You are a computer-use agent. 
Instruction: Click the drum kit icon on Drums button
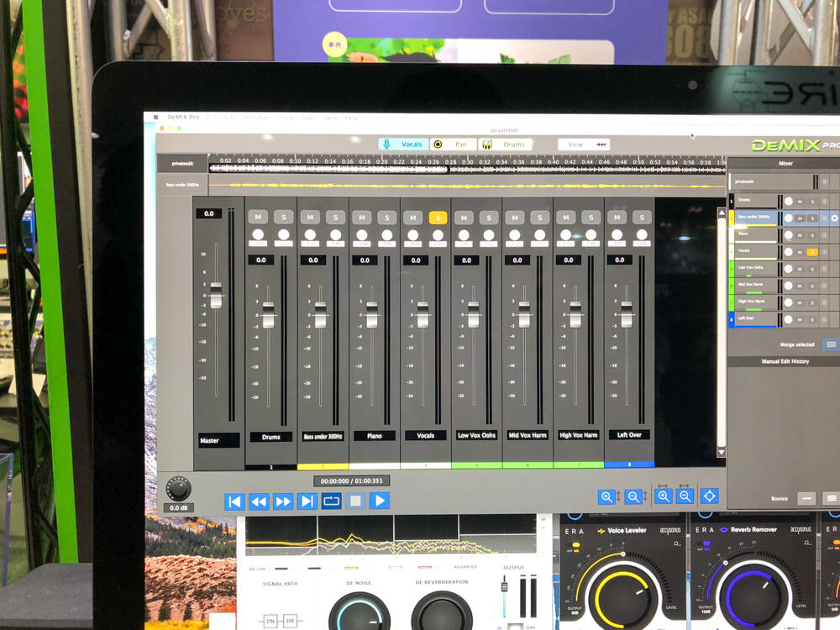487,144
